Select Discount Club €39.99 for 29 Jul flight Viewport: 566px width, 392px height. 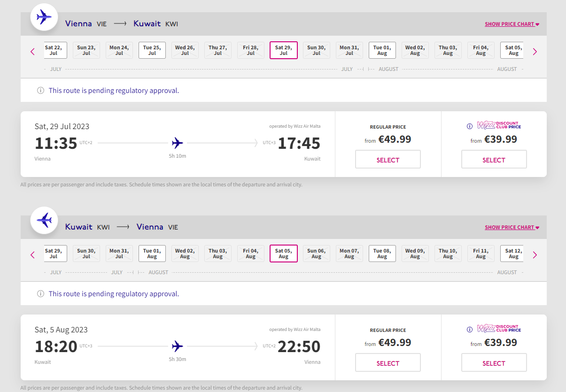[x=494, y=160]
